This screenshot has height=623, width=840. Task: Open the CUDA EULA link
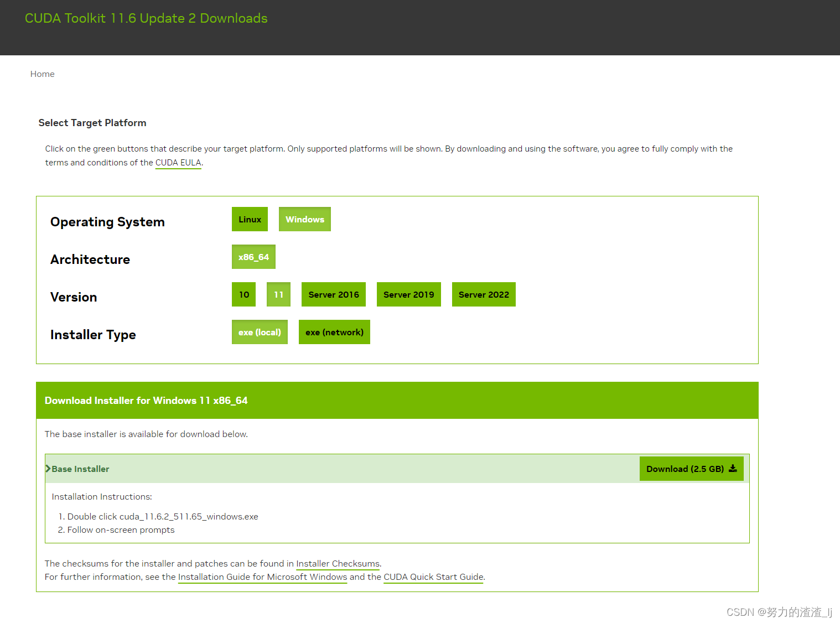pos(178,163)
